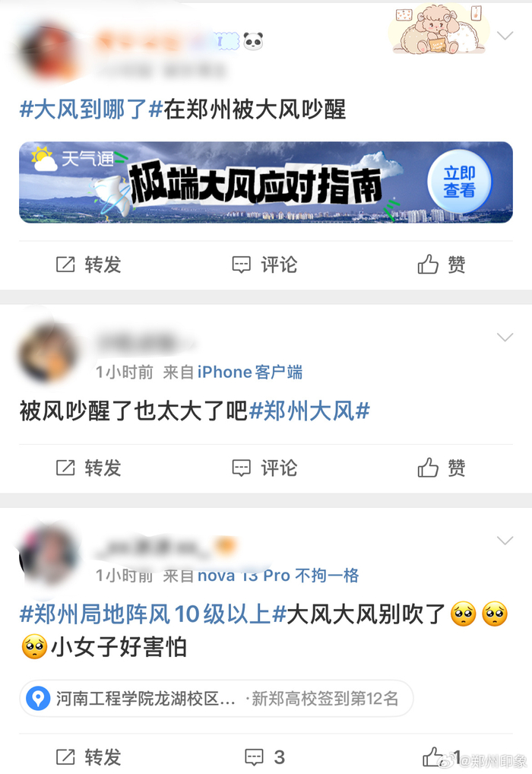Expand the second post's chevron menu

(x=505, y=337)
